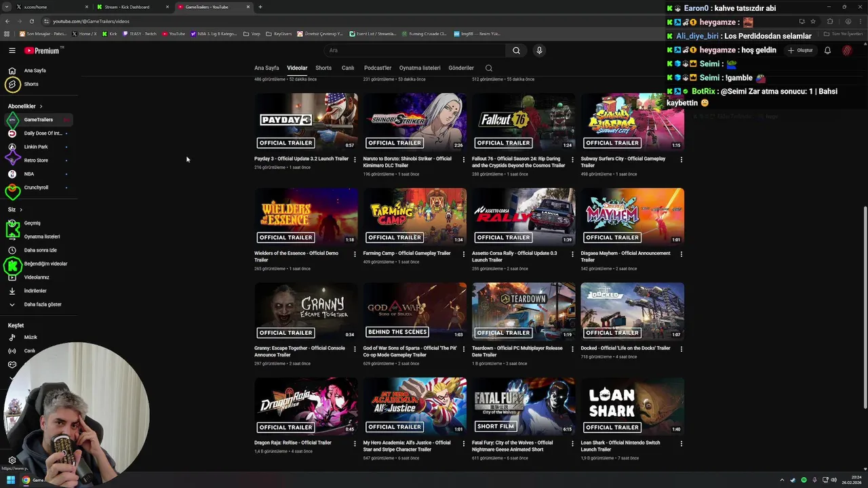This screenshot has width=868, height=488.
Task: Switch to Shorts channel tab
Action: click(x=323, y=68)
